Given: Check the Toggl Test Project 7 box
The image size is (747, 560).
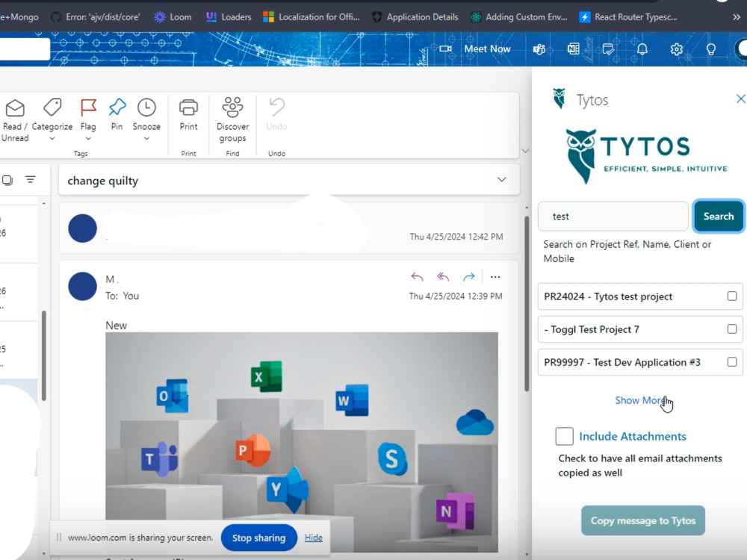Looking at the screenshot, I should pyautogui.click(x=732, y=329).
